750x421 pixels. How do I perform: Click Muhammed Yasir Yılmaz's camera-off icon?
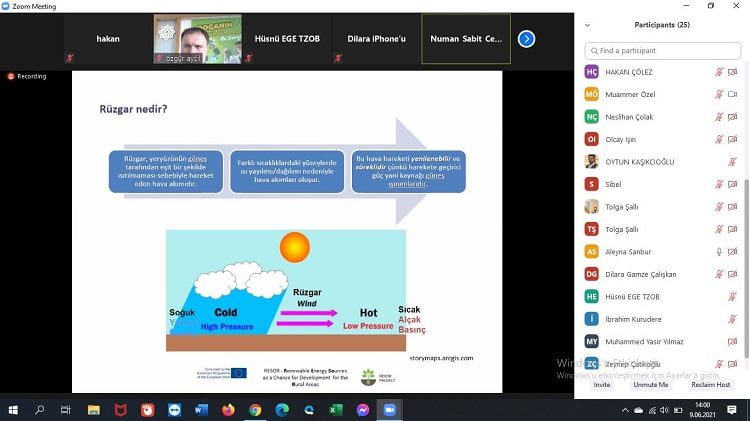coord(733,341)
